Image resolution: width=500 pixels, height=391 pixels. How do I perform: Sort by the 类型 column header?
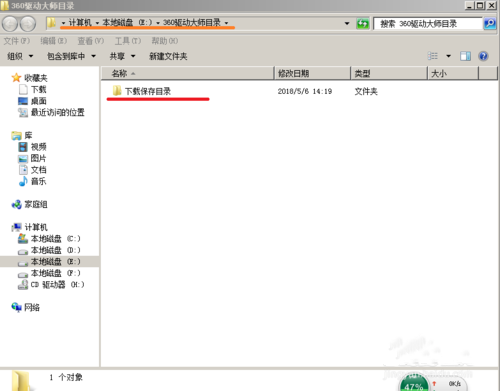pos(389,73)
